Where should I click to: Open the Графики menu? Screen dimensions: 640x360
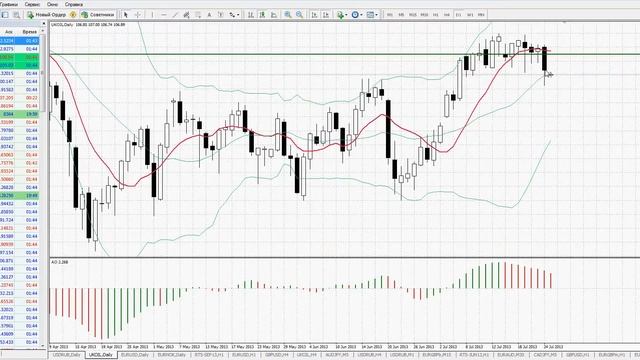[9, 4]
